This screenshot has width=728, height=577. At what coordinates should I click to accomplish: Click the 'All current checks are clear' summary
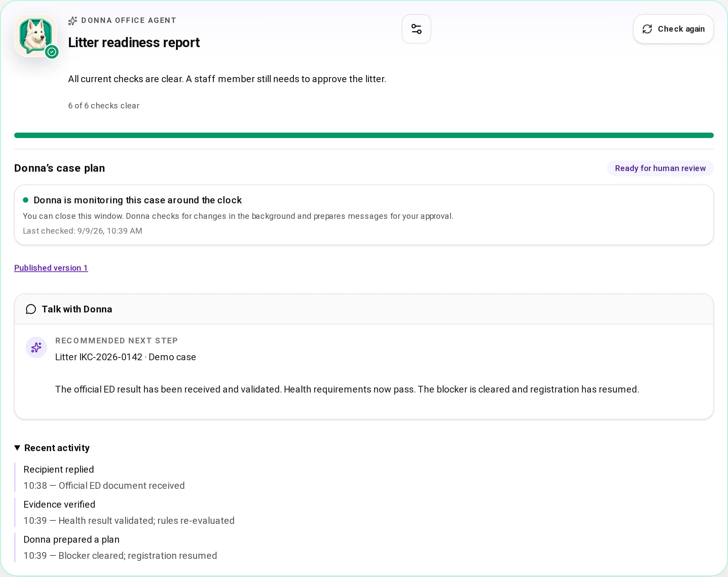(x=227, y=79)
